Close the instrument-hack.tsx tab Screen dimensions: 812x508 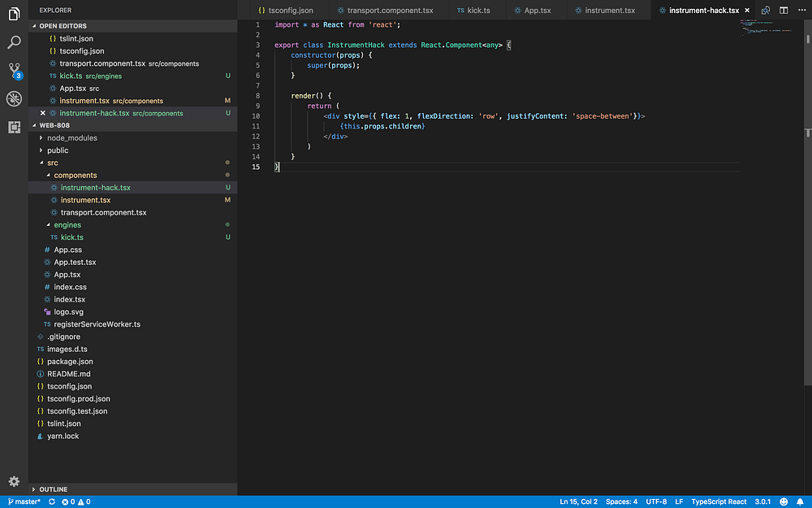747,11
